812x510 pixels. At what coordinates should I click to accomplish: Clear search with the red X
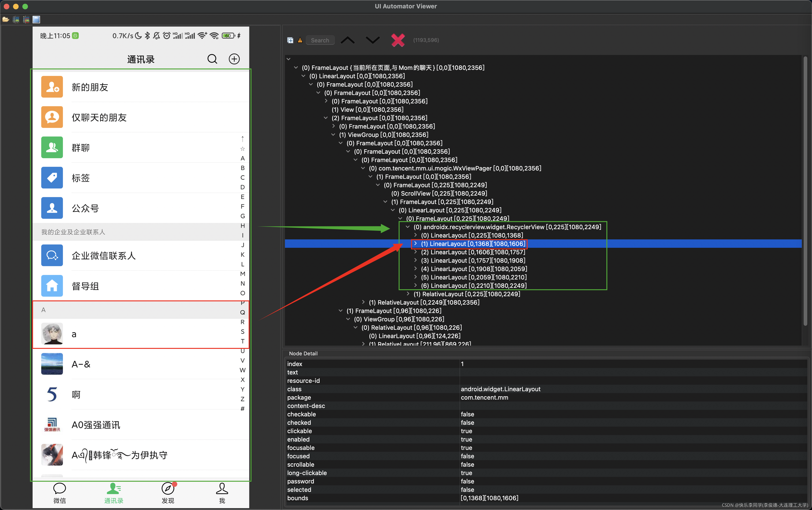[398, 40]
